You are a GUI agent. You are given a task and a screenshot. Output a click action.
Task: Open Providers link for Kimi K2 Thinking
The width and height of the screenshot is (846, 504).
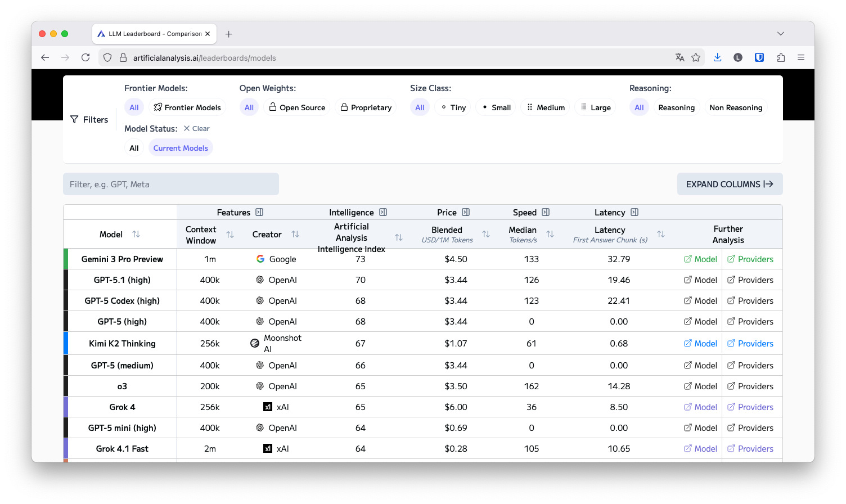pos(750,344)
